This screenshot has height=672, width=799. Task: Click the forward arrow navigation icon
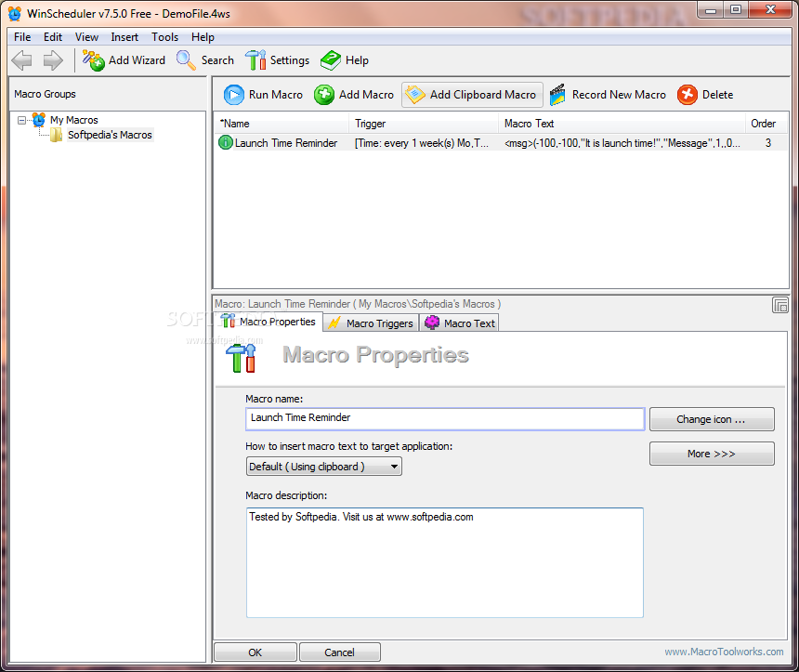(53, 60)
